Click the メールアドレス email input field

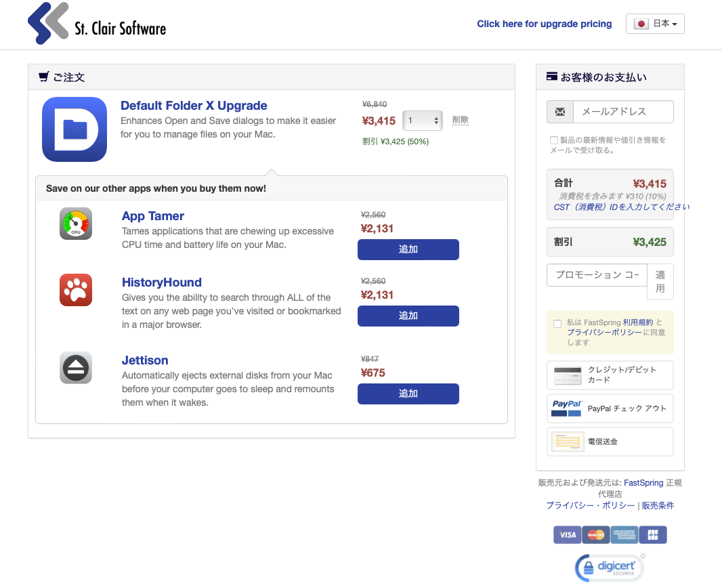[x=624, y=112]
